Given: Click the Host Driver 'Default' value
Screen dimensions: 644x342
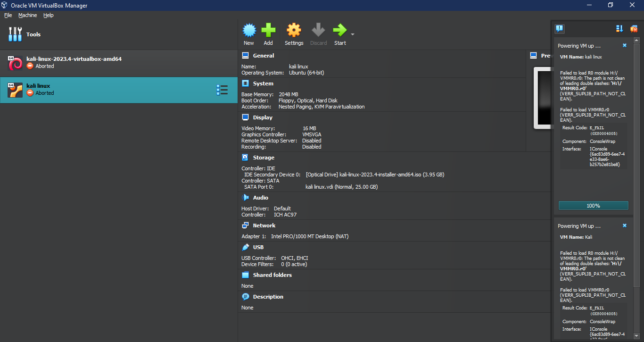Looking at the screenshot, I should click(282, 209).
